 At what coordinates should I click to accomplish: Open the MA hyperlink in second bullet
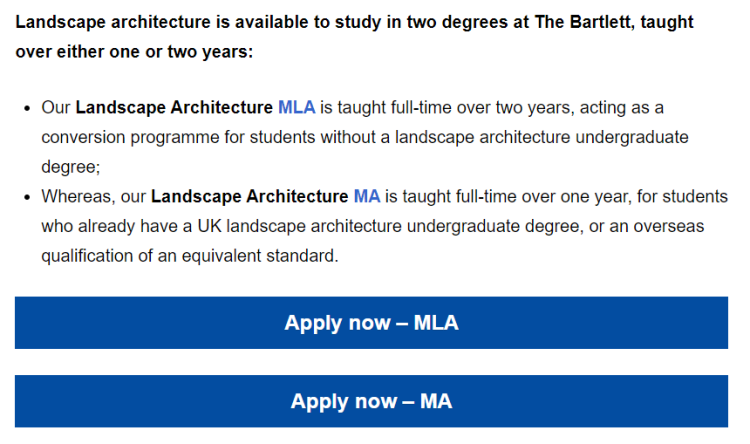point(367,196)
